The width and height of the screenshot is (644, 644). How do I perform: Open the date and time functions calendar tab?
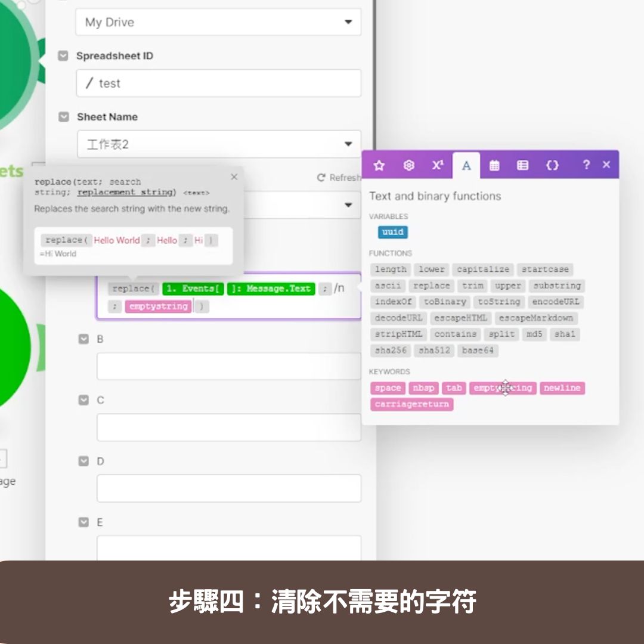coord(494,165)
